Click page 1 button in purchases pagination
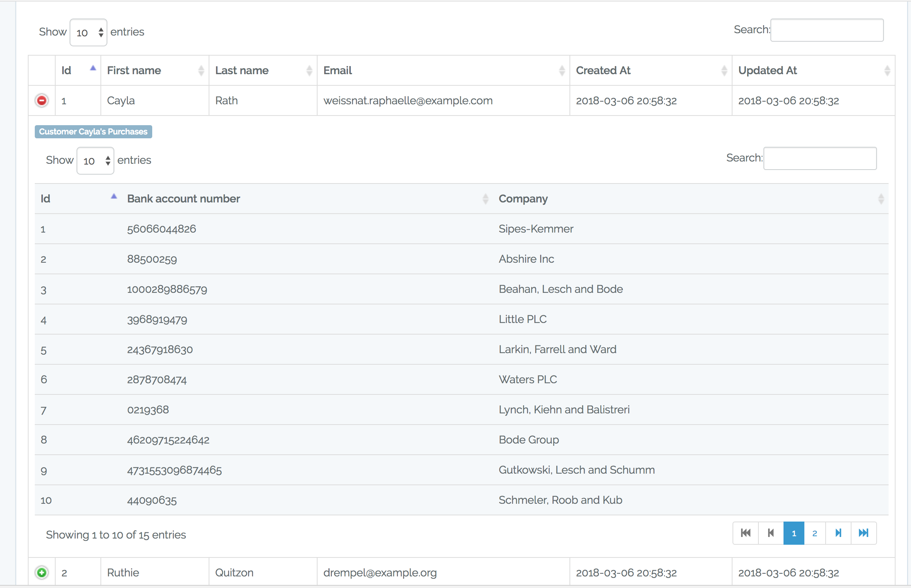The width and height of the screenshot is (911, 588). [x=794, y=534]
